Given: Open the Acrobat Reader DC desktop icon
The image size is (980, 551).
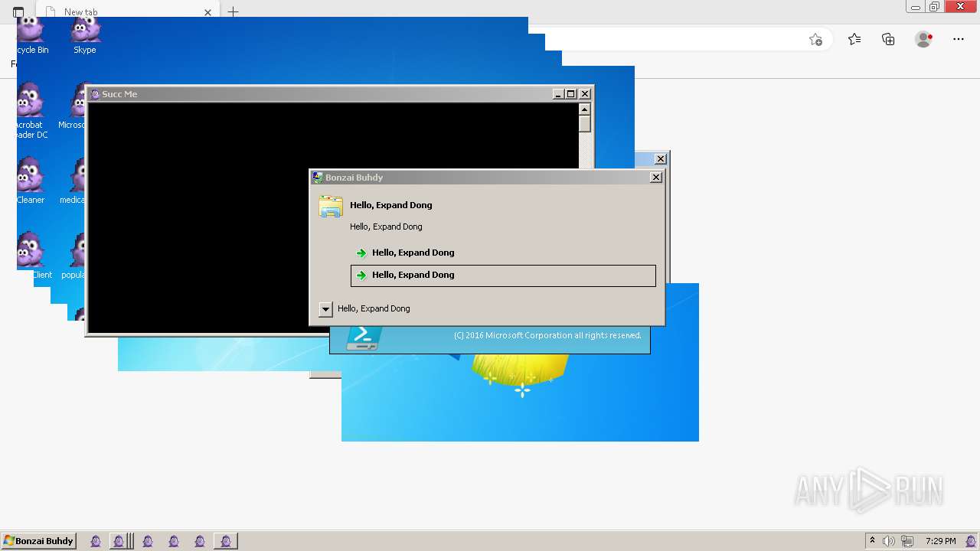Looking at the screenshot, I should (x=31, y=111).
